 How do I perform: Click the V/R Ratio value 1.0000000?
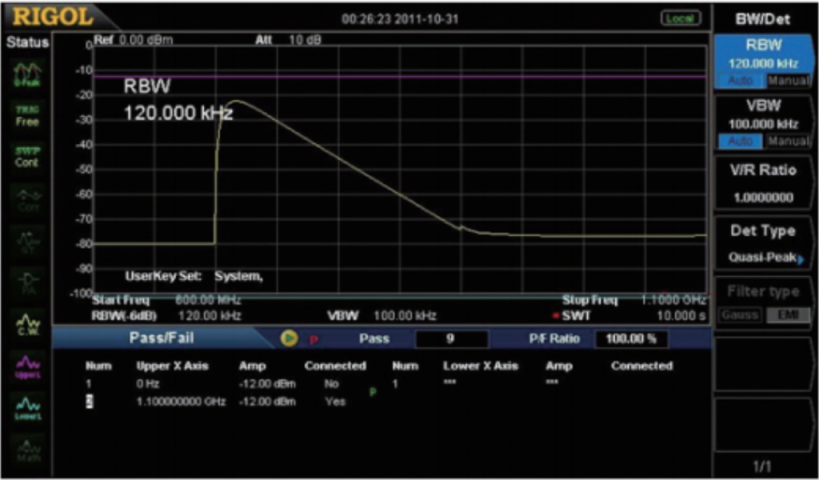tap(763, 197)
